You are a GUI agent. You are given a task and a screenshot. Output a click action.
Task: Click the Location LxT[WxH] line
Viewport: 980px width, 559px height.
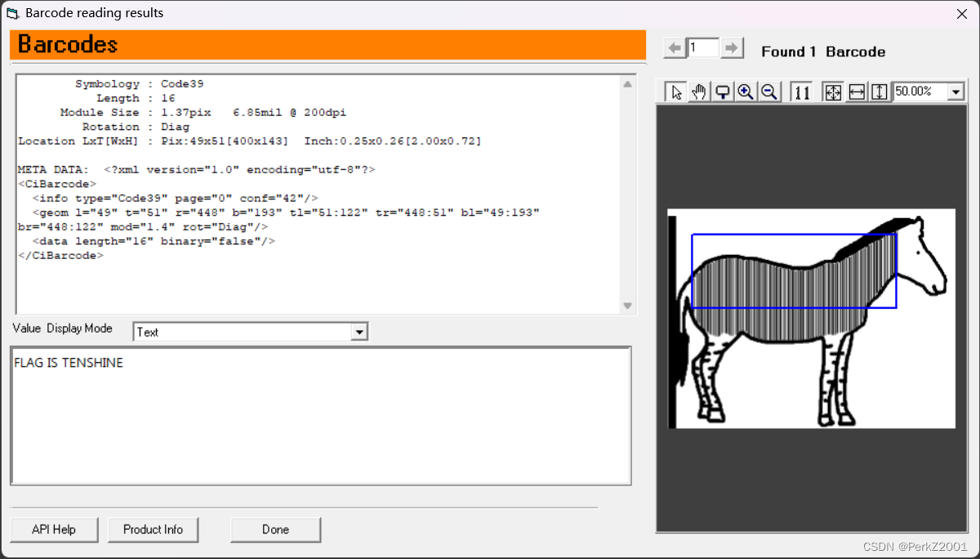(250, 141)
